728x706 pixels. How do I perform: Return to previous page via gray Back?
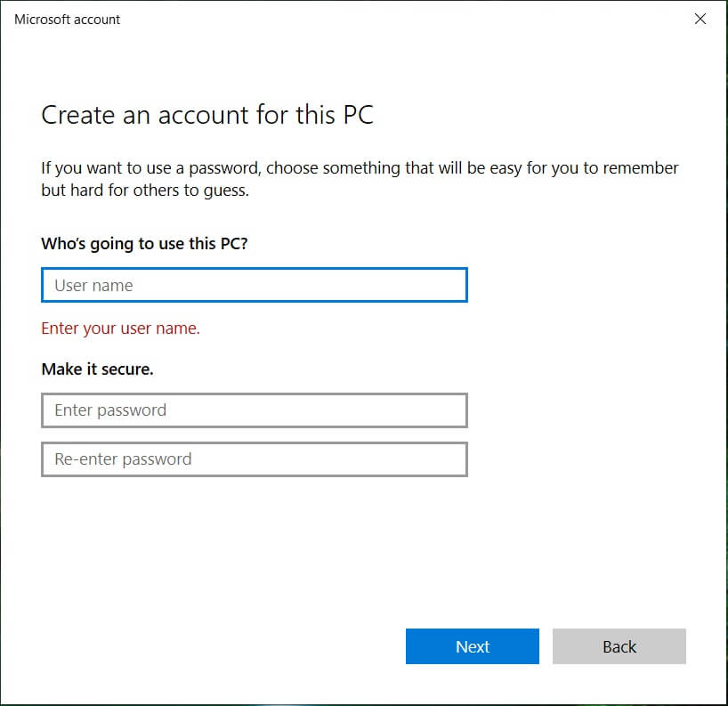(619, 646)
